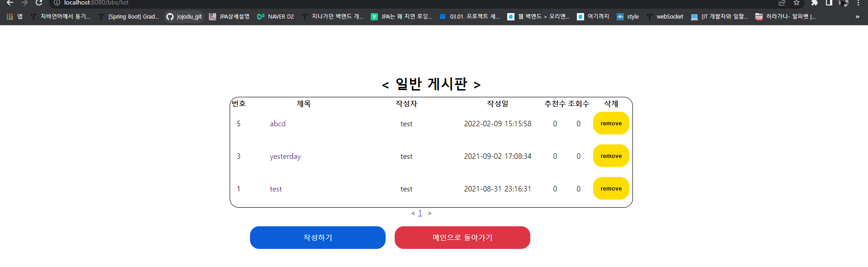Viewport: 868px width, 267px height.
Task: Open the post titled yesterday
Action: (x=285, y=157)
